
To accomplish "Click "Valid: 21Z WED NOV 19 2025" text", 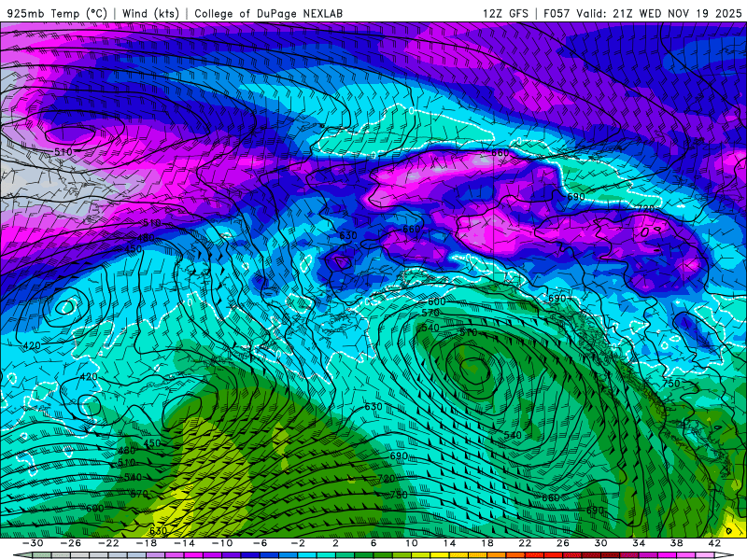I will (x=659, y=13).
